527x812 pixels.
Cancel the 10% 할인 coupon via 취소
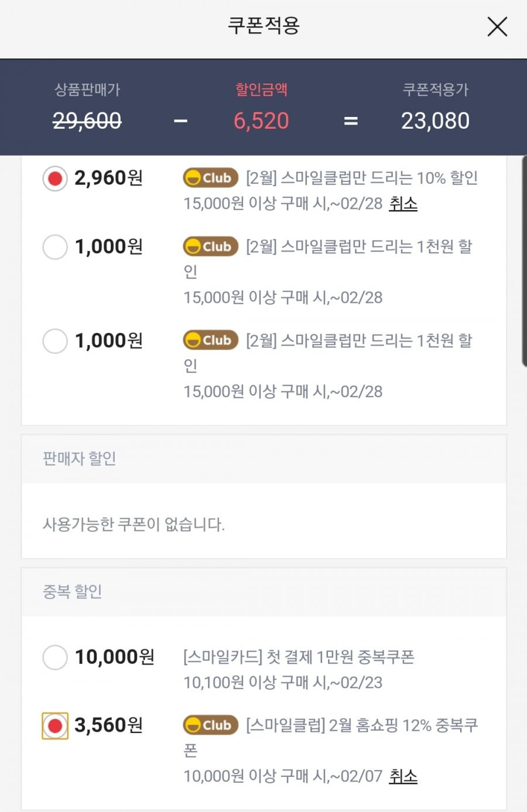[403, 204]
